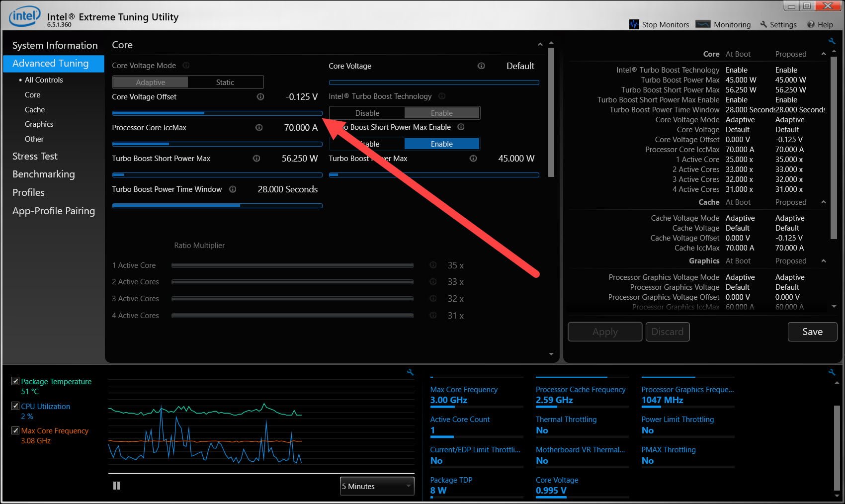Collapse the Core tuning section chevron
Image resolution: width=845 pixels, height=504 pixels.
point(540,45)
